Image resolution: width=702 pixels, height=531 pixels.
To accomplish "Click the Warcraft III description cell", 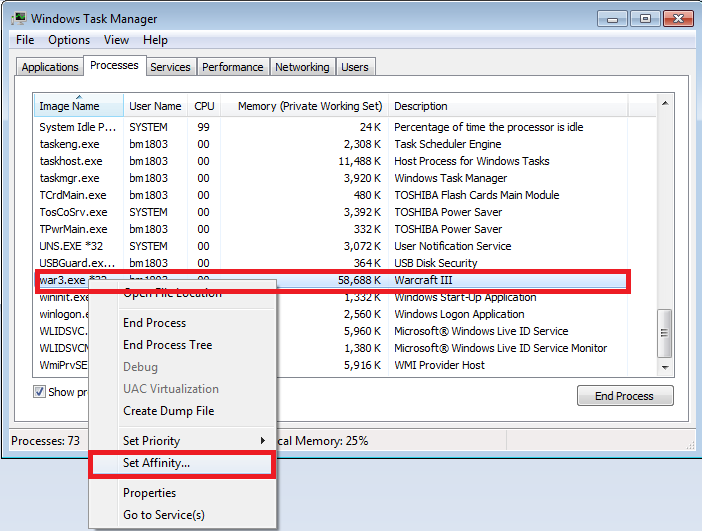I will click(x=423, y=280).
